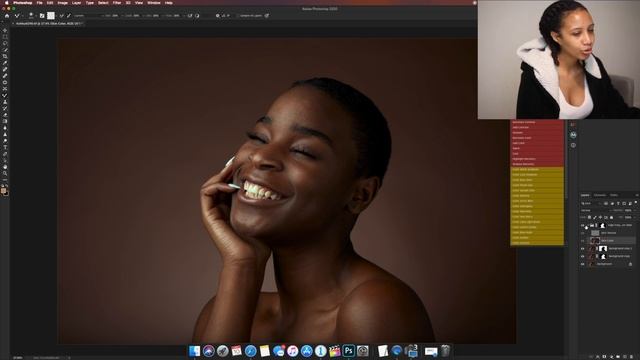Open Safari from the Dock
640x360 pixels.
click(x=251, y=351)
